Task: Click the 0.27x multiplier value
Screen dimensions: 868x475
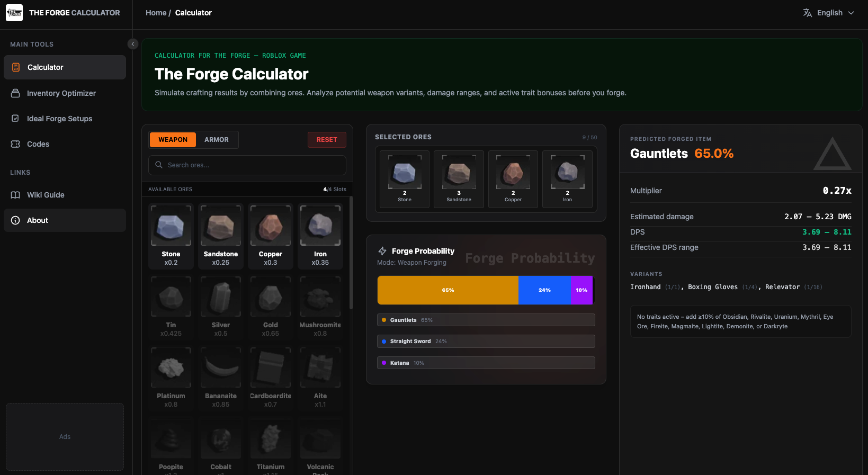Action: point(837,191)
